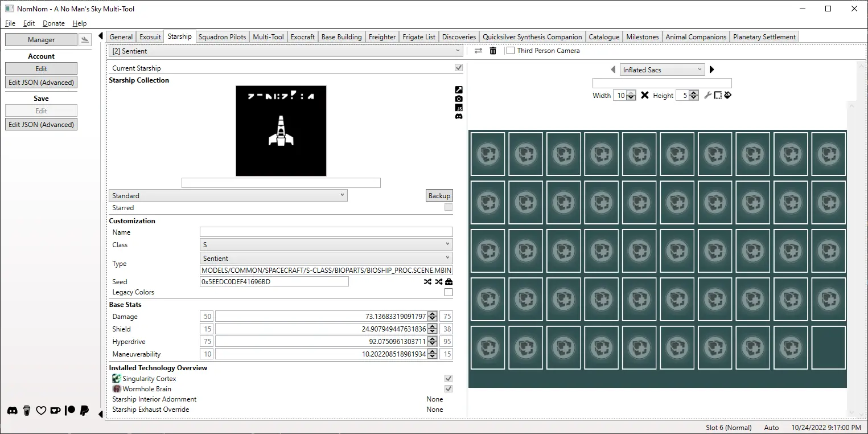The image size is (868, 434).
Task: Click the wrench icon next to Height
Action: click(707, 95)
